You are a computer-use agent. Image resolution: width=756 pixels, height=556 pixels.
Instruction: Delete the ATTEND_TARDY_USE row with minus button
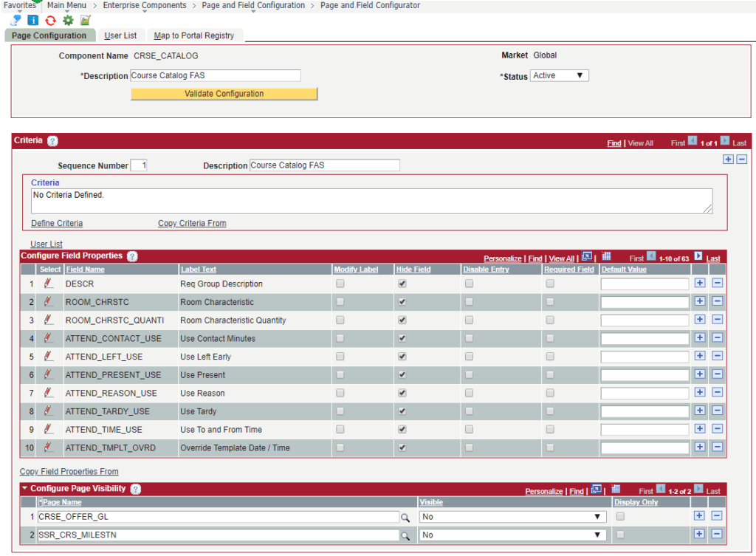pyautogui.click(x=717, y=411)
